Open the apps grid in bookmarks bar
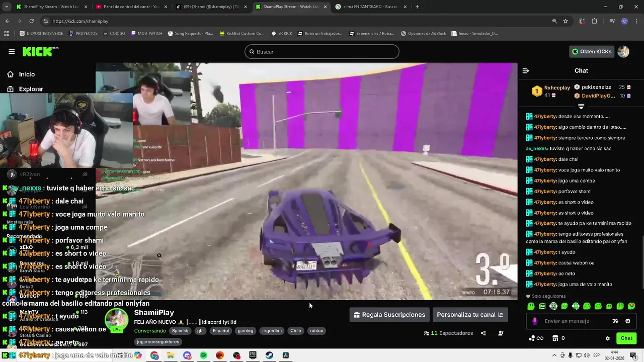 [x=7, y=34]
